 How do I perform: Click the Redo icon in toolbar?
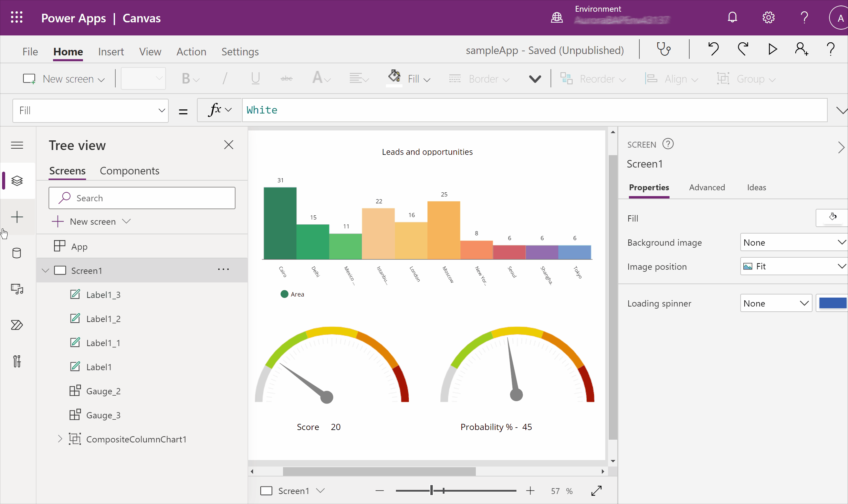pyautogui.click(x=743, y=50)
